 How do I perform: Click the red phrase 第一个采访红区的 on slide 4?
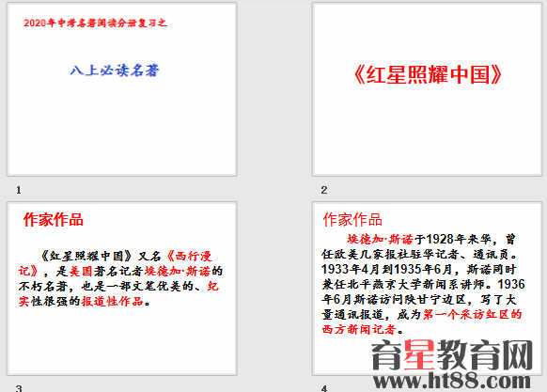473,315
